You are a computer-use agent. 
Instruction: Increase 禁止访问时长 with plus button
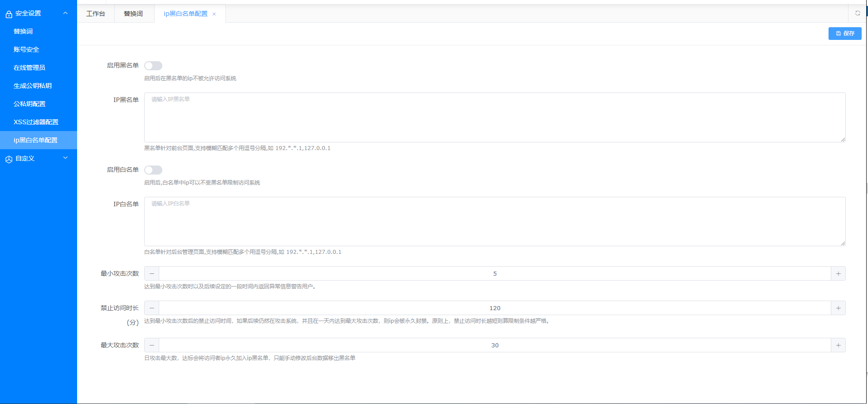(838, 308)
